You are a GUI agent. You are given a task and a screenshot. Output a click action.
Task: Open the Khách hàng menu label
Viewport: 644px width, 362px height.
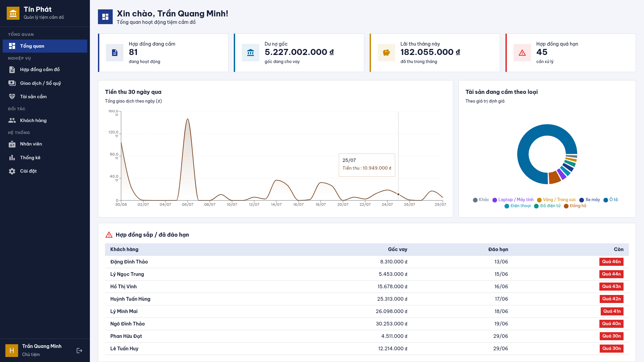(x=33, y=120)
